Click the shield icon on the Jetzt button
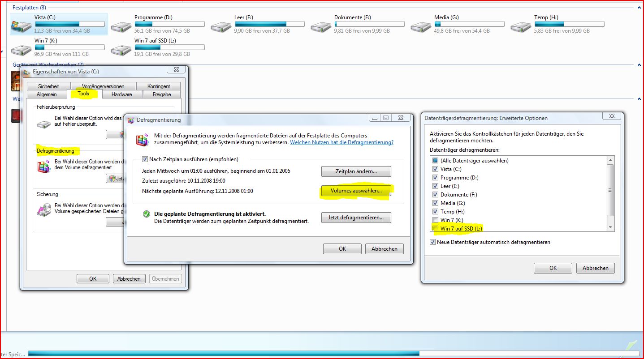This screenshot has height=359, width=644. (x=112, y=178)
